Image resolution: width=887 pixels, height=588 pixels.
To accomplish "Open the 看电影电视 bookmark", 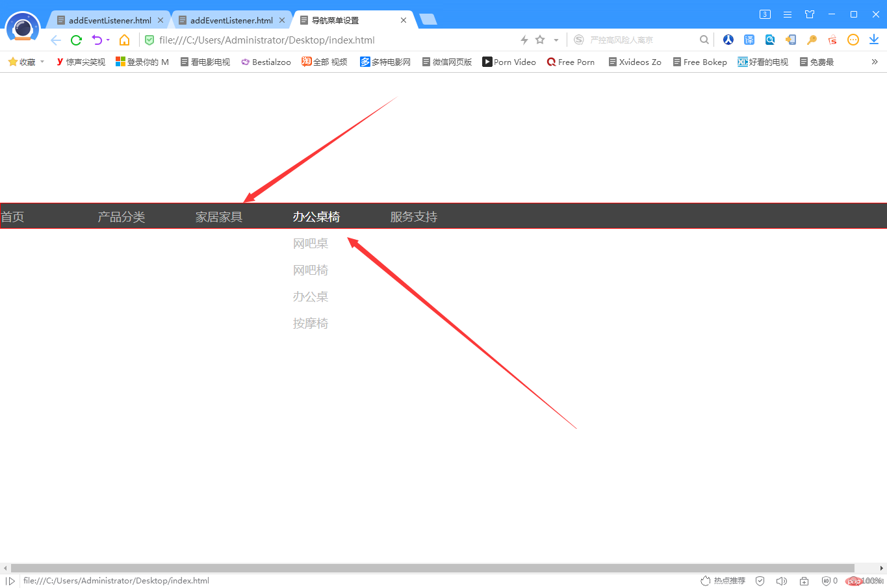I will click(205, 62).
